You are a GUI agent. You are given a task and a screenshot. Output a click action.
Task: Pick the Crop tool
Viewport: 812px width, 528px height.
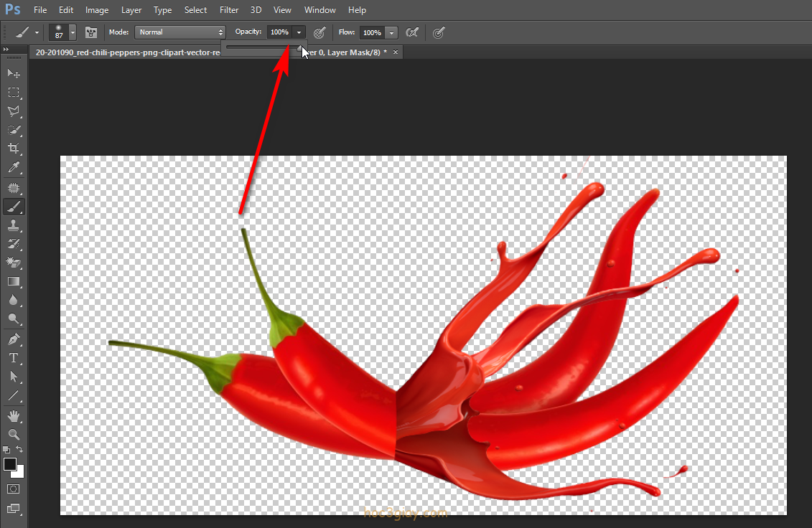[x=14, y=148]
